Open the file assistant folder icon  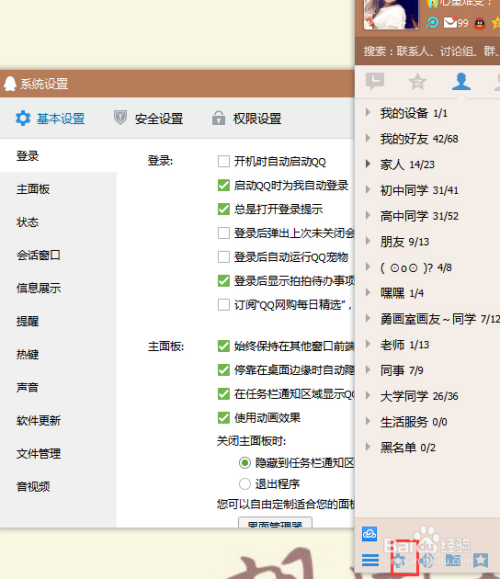click(453, 560)
